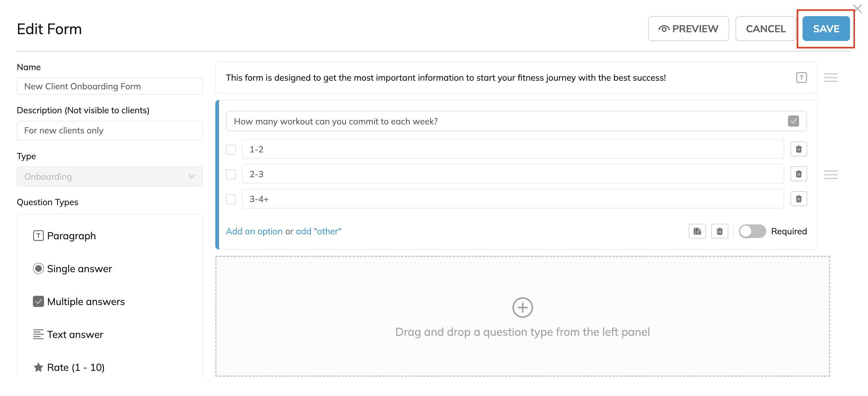Duplicate the workout question
Viewport: 868px width, 396px height.
tap(697, 231)
